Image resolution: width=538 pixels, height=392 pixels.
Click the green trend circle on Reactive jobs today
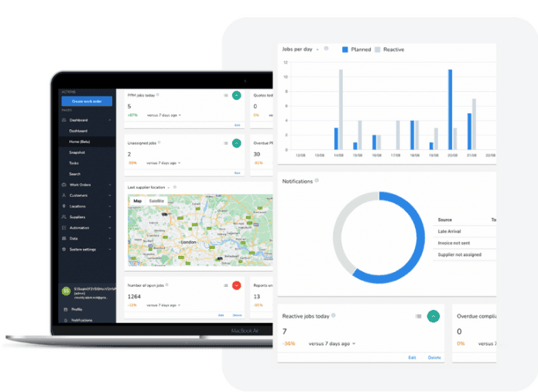(x=433, y=316)
